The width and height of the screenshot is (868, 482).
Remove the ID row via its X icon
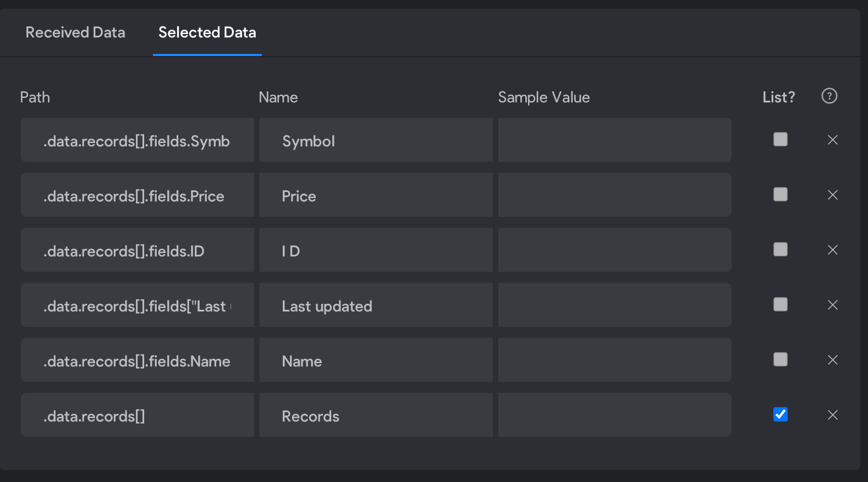pos(833,250)
